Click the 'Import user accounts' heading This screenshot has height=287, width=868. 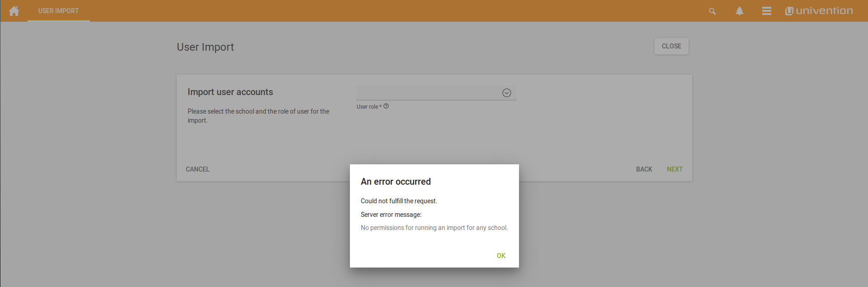coord(230,92)
